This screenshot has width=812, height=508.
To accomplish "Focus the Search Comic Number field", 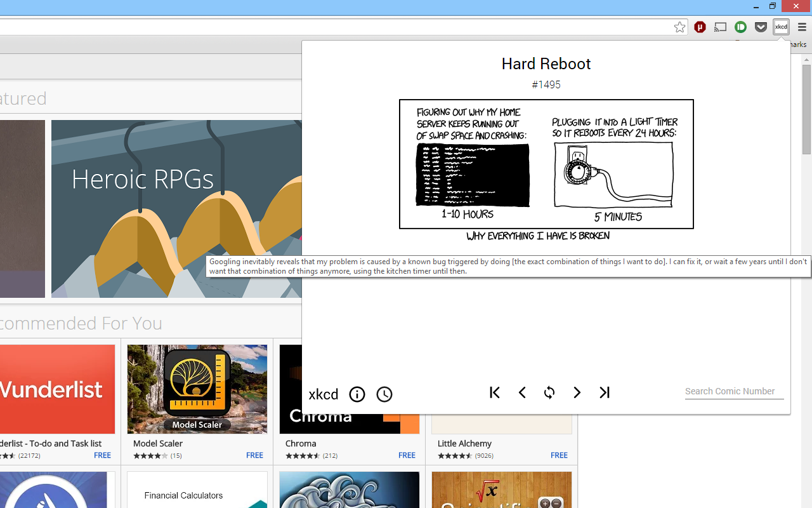I will tap(734, 391).
